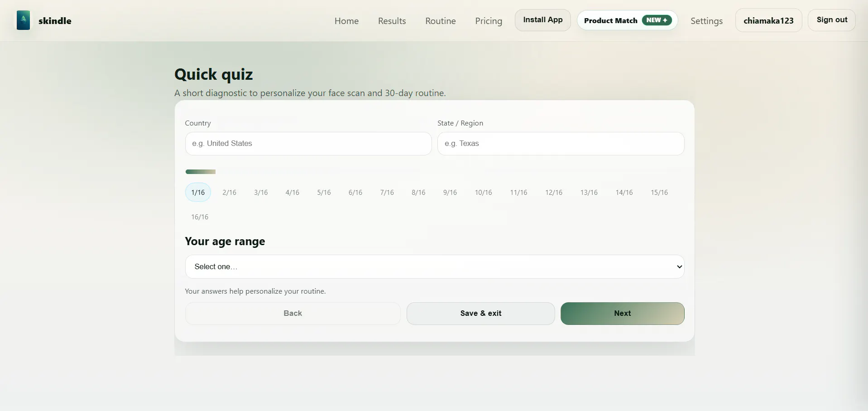Jump to quiz step 7/16

[387, 193]
